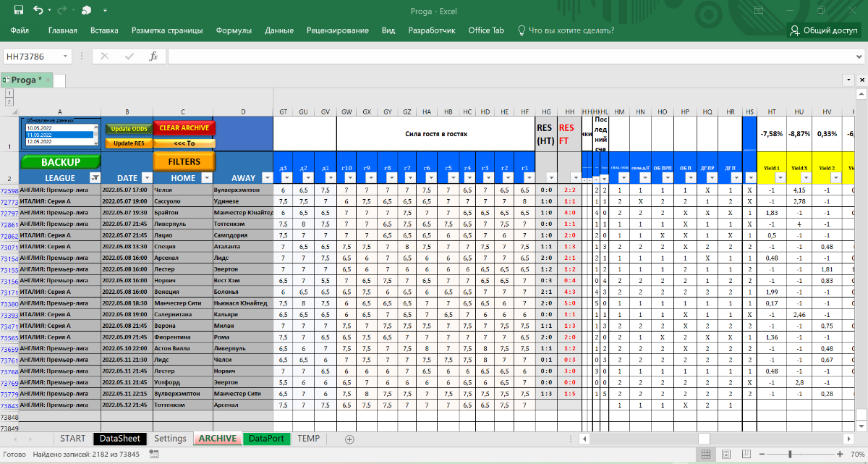This screenshot has width=868, height=464.
Task: Click the Insert Function fx icon
Action: tap(153, 56)
